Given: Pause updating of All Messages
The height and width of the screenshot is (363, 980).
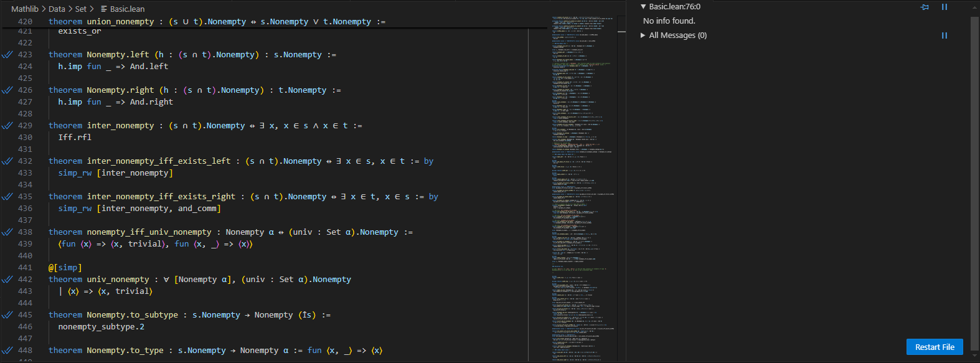Looking at the screenshot, I should (x=944, y=35).
